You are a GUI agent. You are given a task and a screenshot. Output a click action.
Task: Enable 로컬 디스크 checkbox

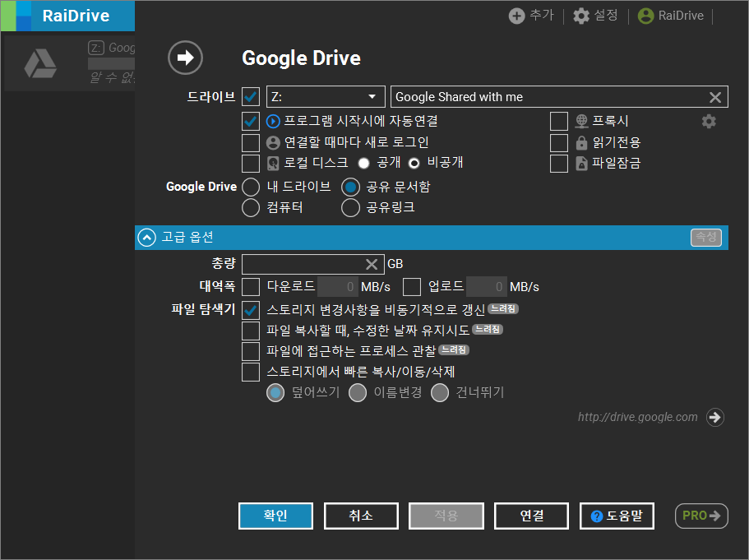tap(251, 164)
